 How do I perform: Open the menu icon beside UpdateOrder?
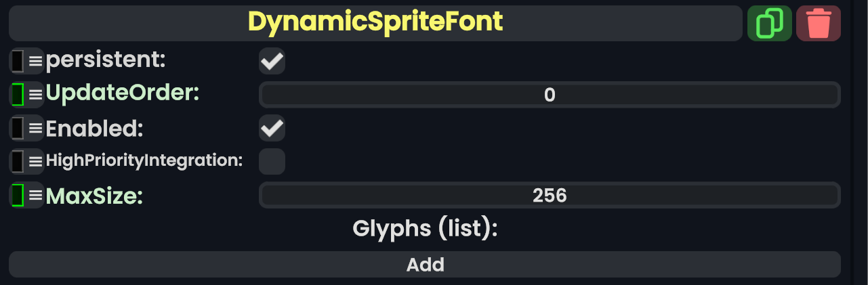click(x=35, y=94)
